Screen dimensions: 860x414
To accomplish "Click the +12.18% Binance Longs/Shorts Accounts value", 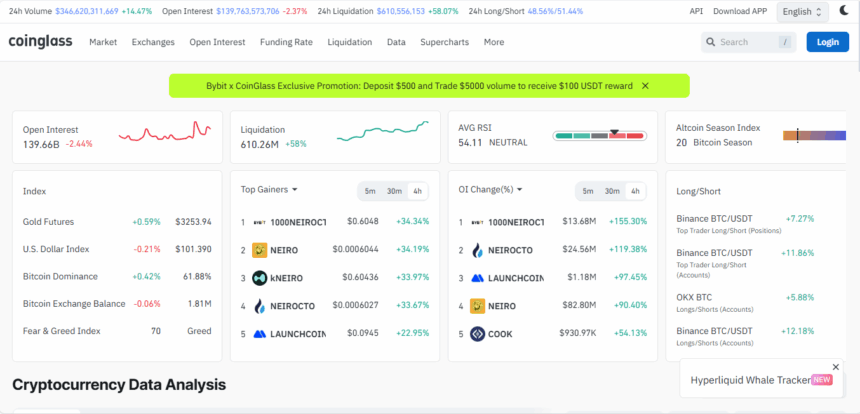I will pyautogui.click(x=799, y=331).
